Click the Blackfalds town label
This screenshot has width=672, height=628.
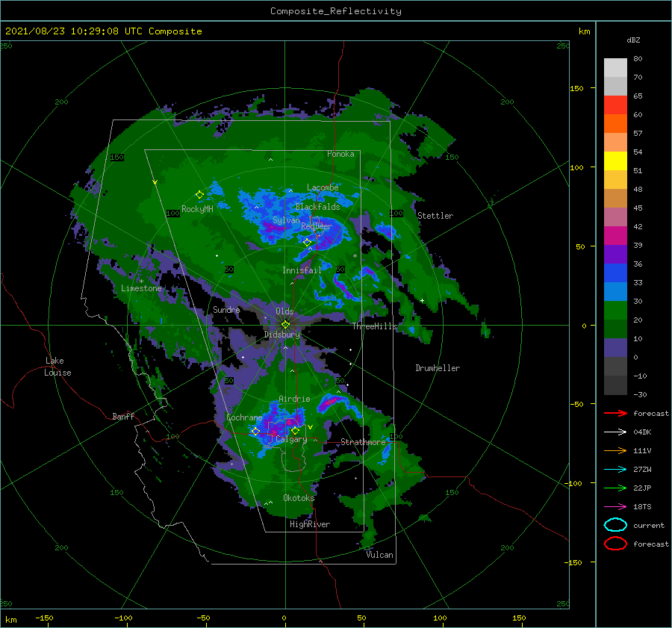click(317, 207)
